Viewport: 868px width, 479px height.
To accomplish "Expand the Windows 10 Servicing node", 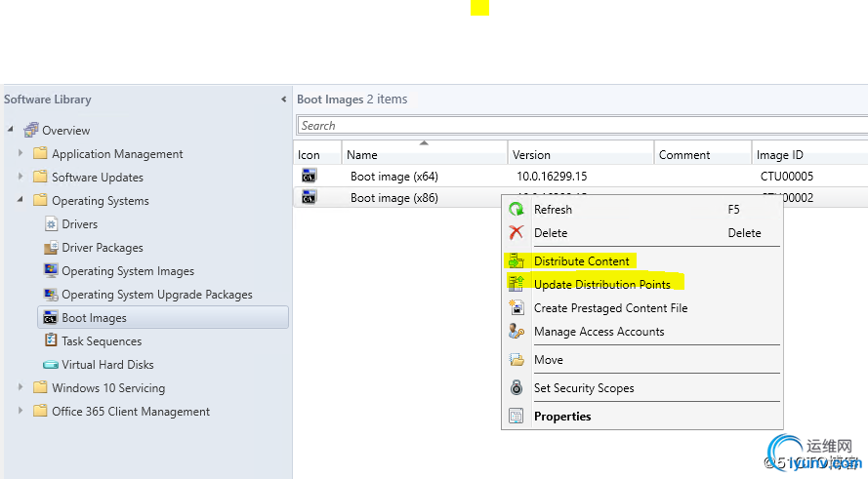I will click(x=21, y=388).
